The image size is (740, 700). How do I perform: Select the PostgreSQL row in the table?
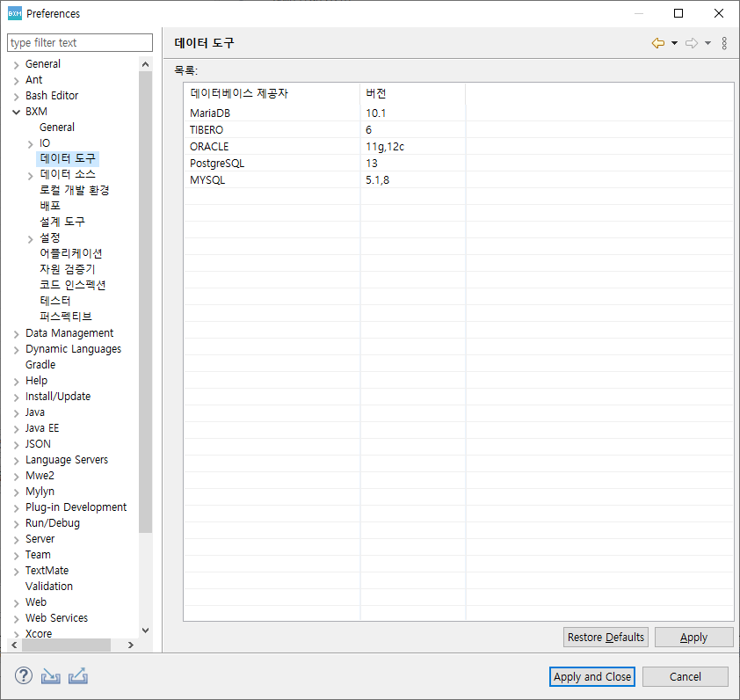click(x=217, y=164)
